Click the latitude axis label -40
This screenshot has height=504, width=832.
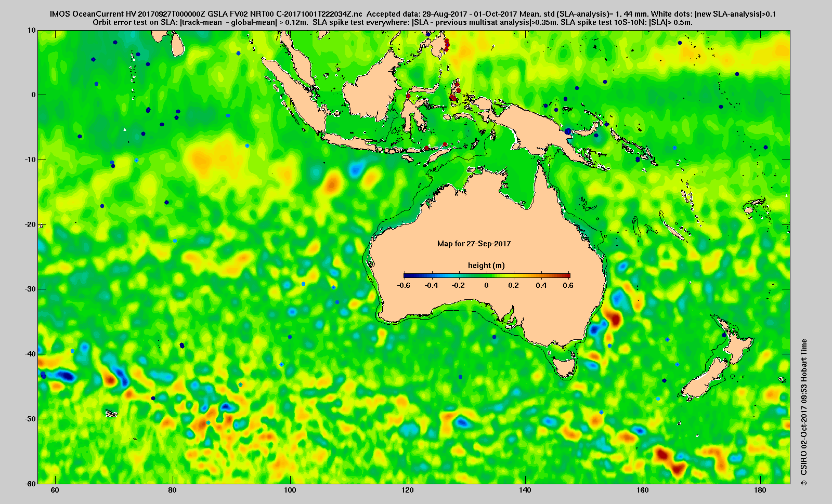coord(30,354)
